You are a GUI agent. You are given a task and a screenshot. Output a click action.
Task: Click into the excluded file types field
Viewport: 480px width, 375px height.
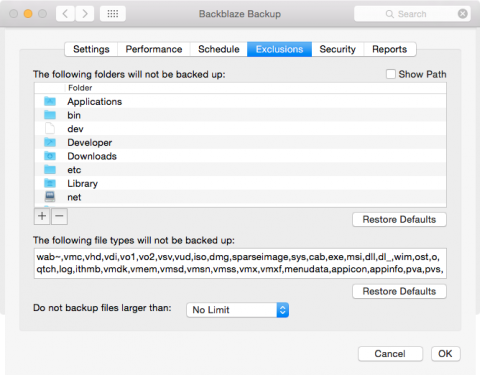point(240,263)
